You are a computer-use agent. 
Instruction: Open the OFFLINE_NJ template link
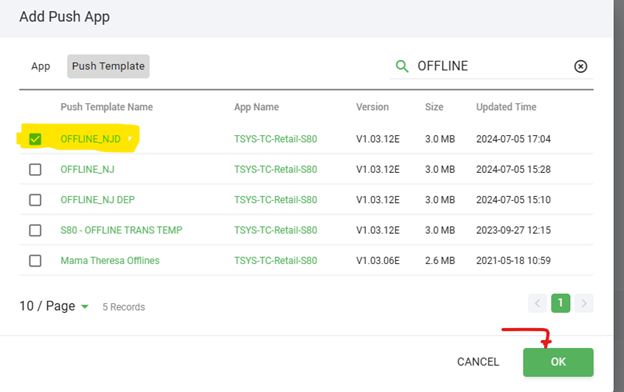pyautogui.click(x=87, y=170)
